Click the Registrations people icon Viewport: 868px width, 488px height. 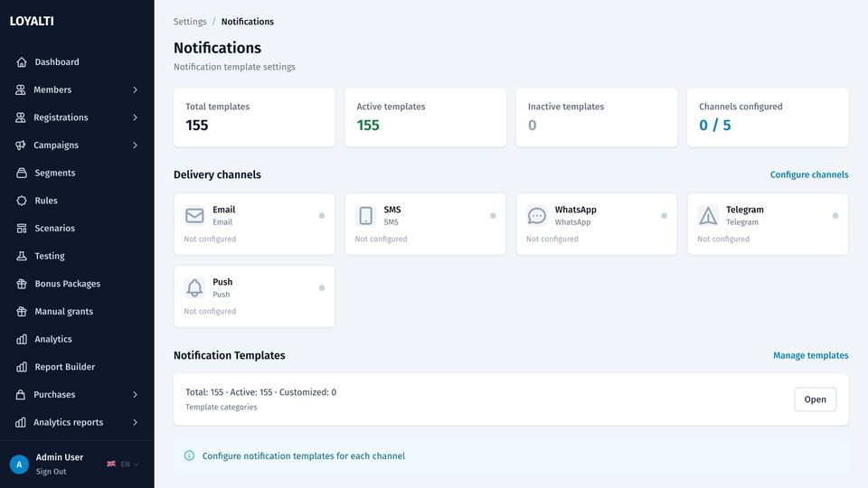[x=21, y=117]
